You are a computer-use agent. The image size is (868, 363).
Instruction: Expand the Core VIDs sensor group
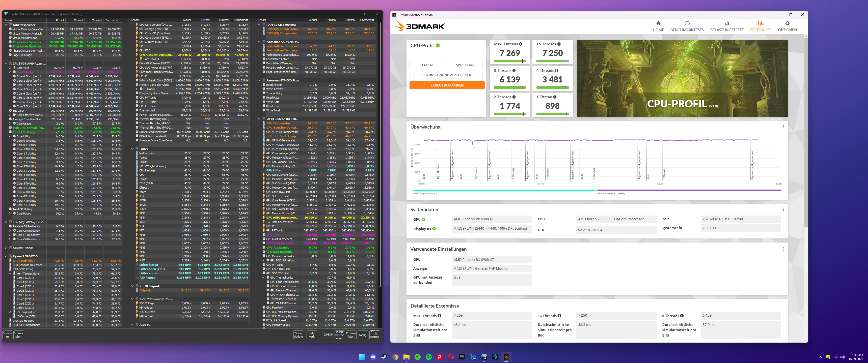10,68
